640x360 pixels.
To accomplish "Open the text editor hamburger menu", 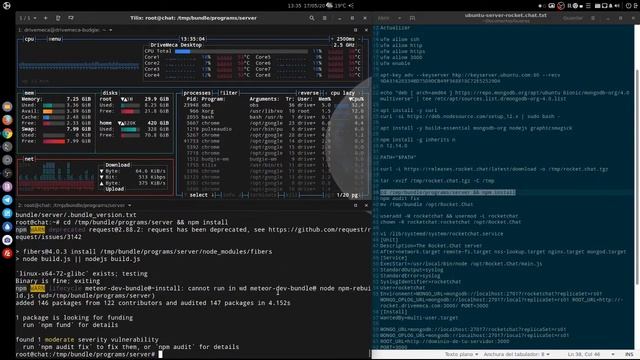I will coord(593,18).
